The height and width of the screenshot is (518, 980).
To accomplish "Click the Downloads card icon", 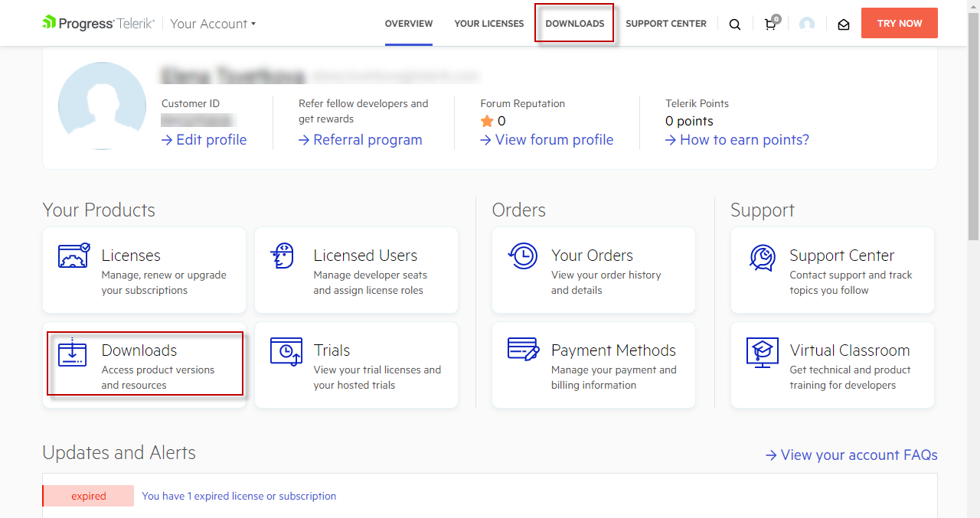I will coord(73,351).
